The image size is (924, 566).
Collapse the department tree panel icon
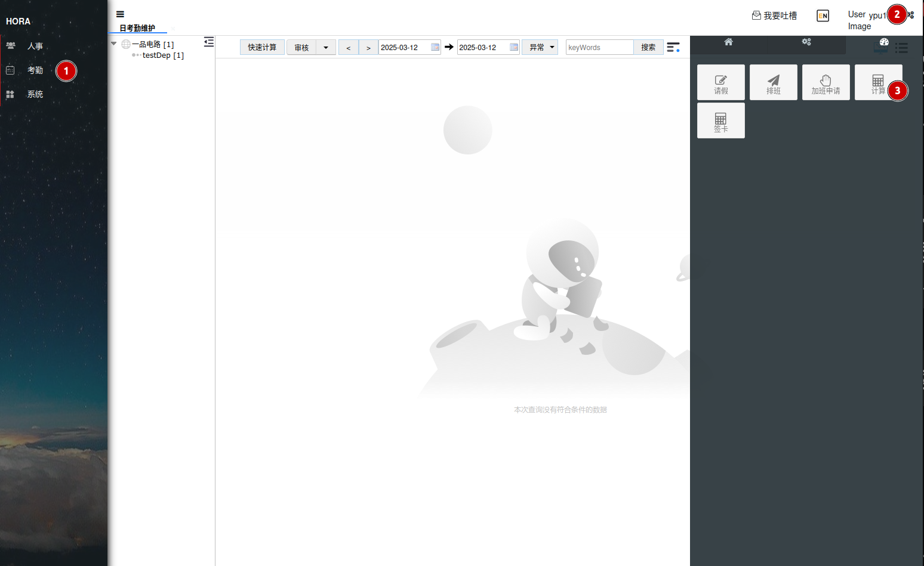[208, 42]
